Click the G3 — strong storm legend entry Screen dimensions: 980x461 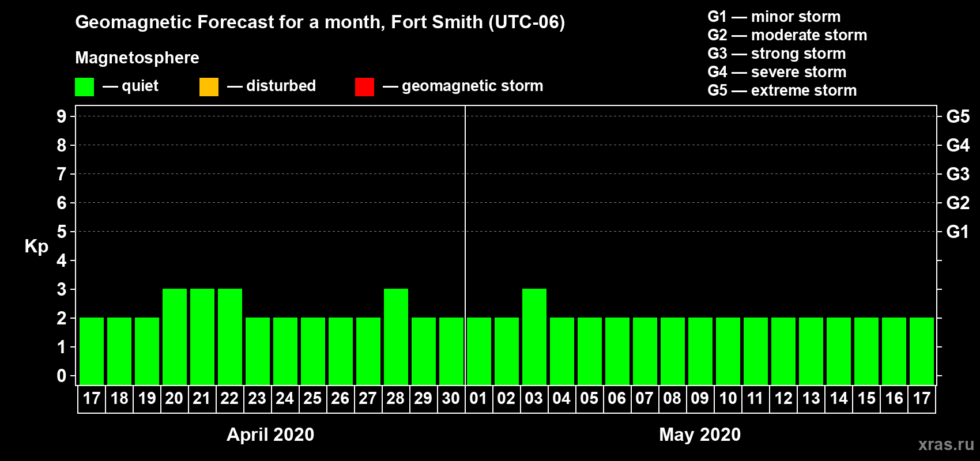click(x=777, y=54)
